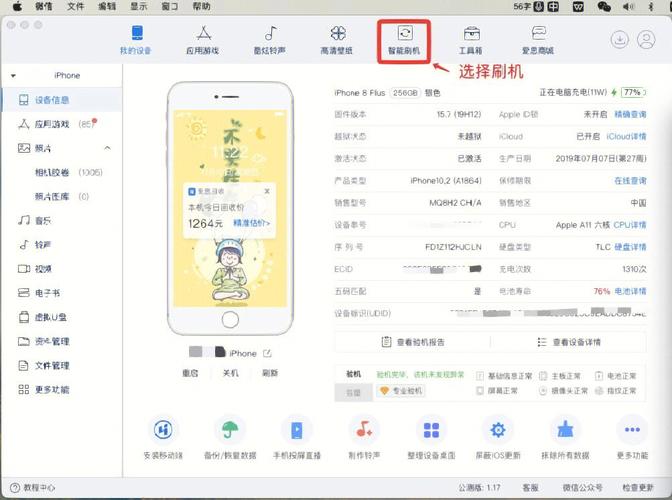The height and width of the screenshot is (500, 672).
Task: Collapse the 照片 section chevron
Action: point(108,148)
